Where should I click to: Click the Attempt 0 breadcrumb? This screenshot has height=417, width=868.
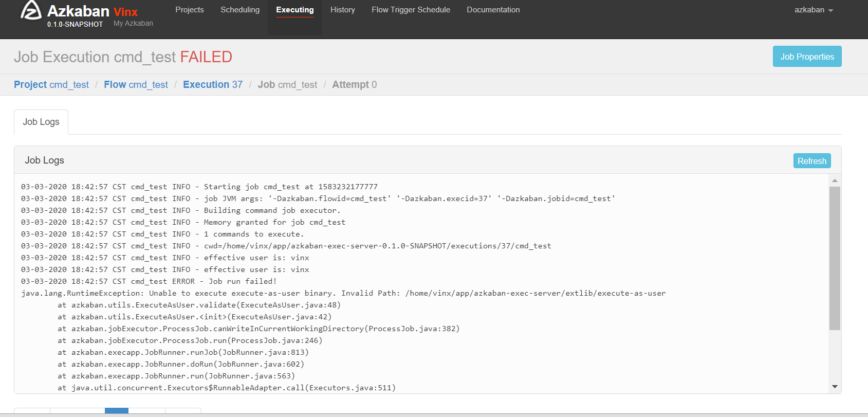[x=355, y=85]
